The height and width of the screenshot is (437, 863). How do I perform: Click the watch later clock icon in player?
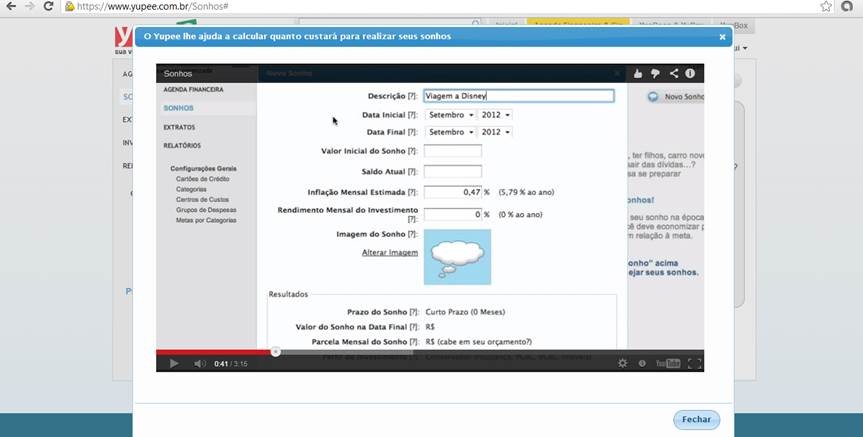pyautogui.click(x=642, y=363)
